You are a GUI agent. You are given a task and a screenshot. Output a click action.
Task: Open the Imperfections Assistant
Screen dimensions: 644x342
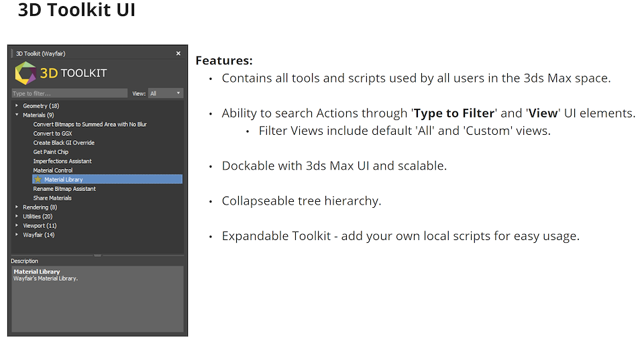click(x=62, y=162)
